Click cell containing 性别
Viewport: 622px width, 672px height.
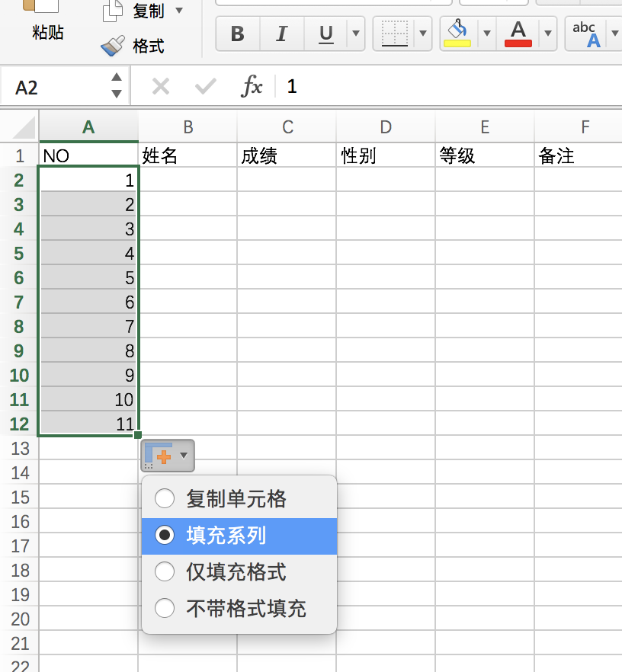(386, 155)
